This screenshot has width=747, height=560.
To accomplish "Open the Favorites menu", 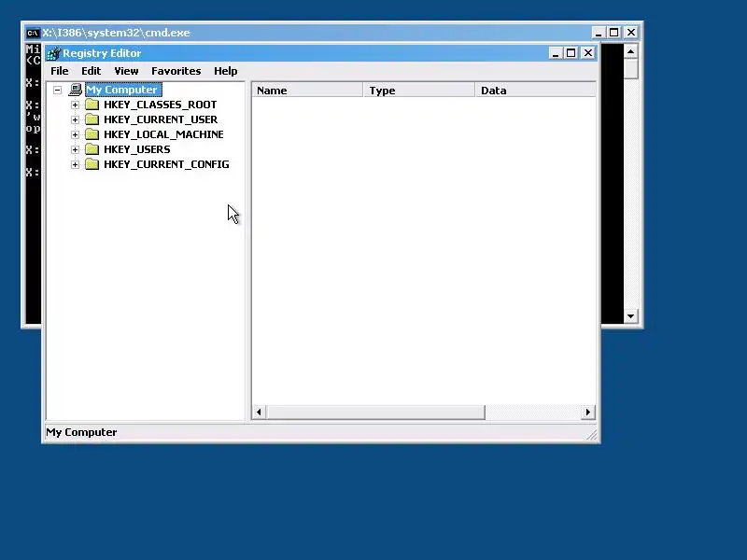I will click(x=176, y=71).
